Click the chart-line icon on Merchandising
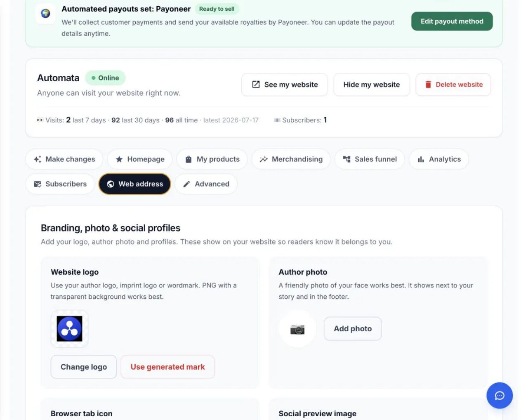Image resolution: width=528 pixels, height=420 pixels. pyautogui.click(x=264, y=159)
